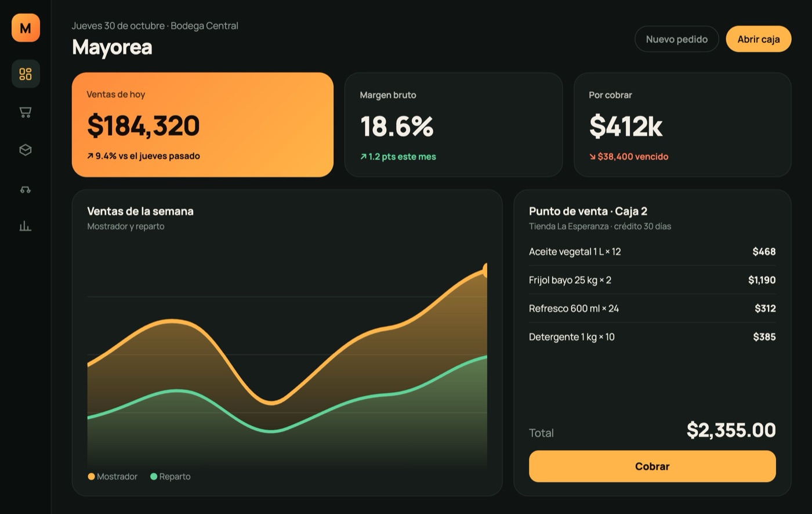Open the Por cobrar card

click(x=682, y=125)
